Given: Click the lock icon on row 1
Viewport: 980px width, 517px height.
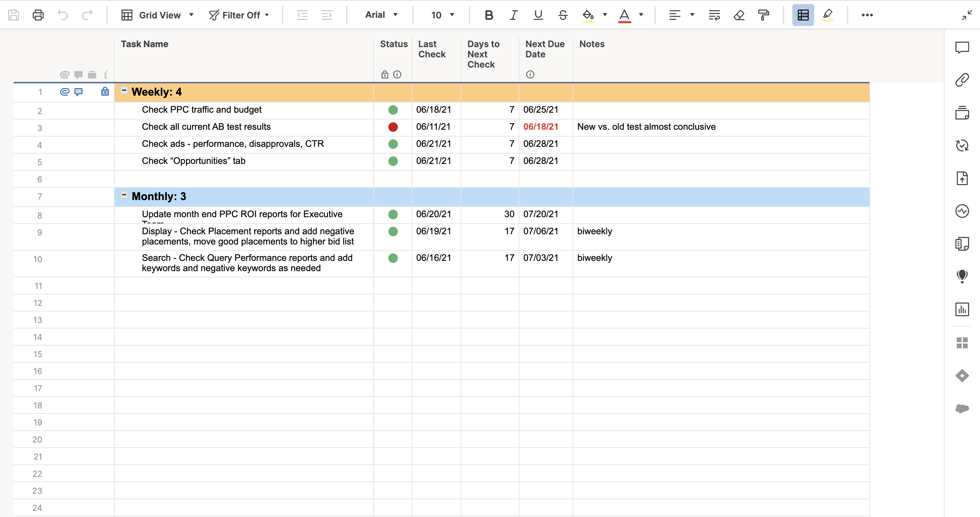Looking at the screenshot, I should [105, 92].
